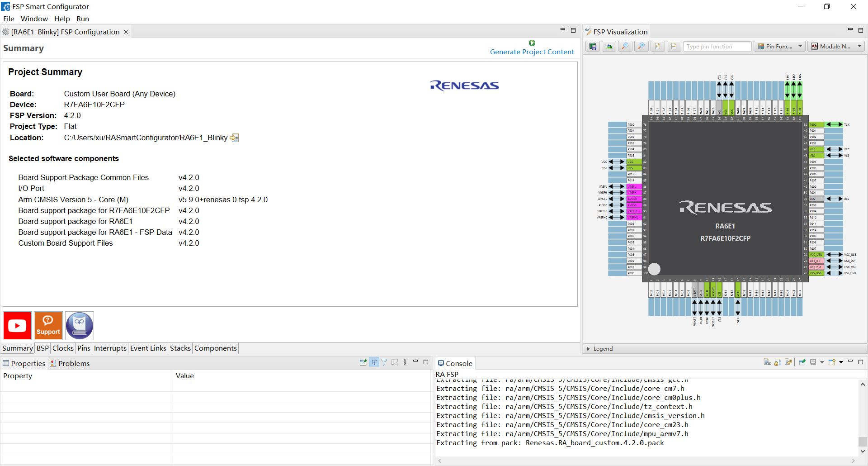Open the Window menu
Viewport: 868px width, 466px height.
click(x=34, y=19)
